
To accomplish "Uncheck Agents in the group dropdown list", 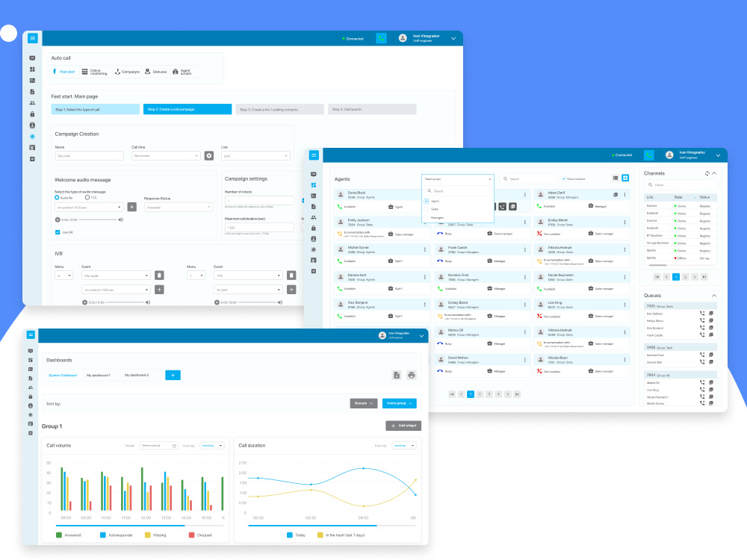I will (427, 201).
